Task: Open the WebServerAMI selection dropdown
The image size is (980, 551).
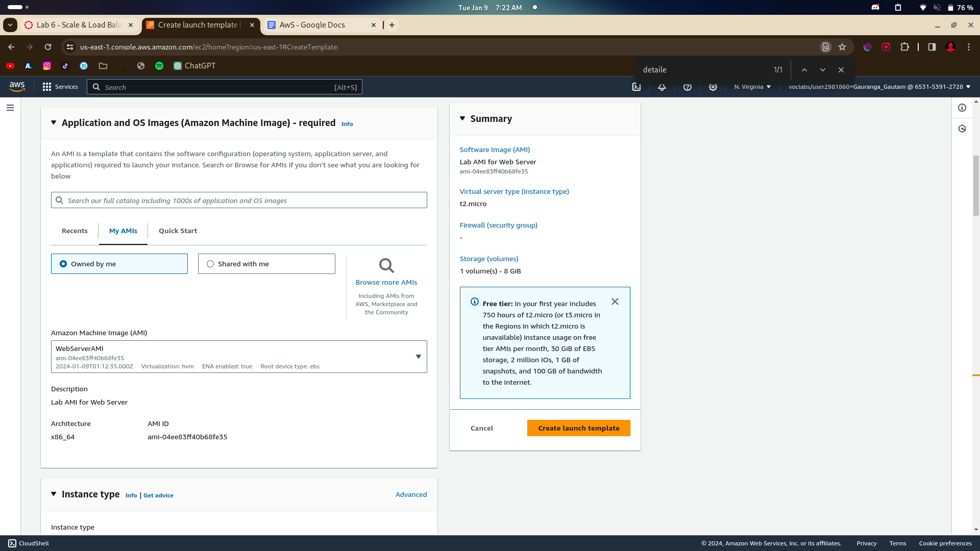Action: click(418, 357)
